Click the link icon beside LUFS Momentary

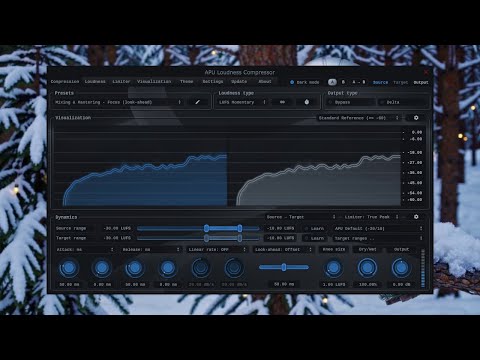pos(282,102)
